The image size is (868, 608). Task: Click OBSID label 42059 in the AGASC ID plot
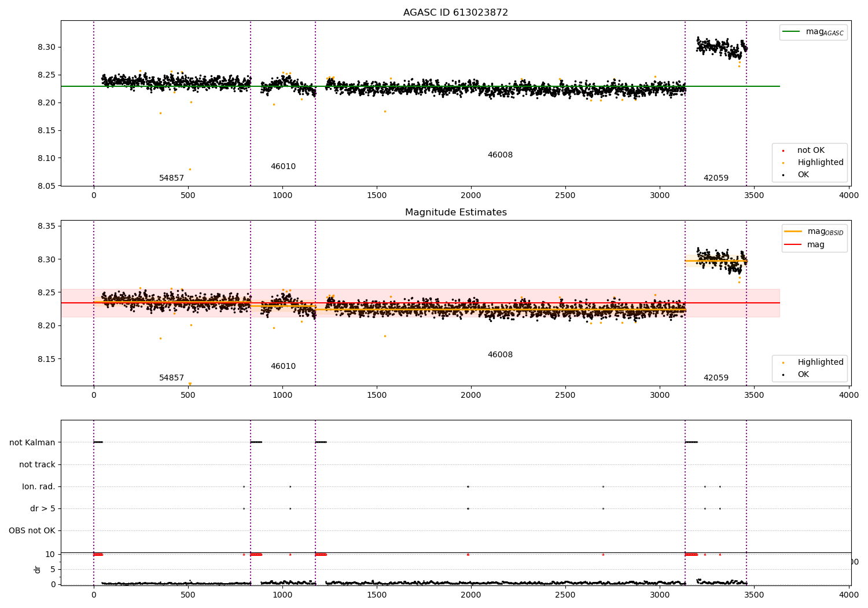[716, 178]
